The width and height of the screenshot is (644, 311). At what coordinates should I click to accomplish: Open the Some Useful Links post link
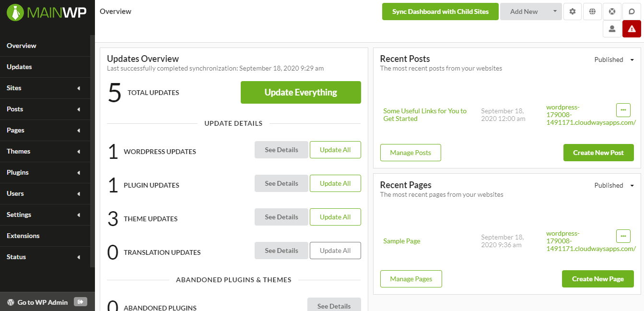[425, 115]
